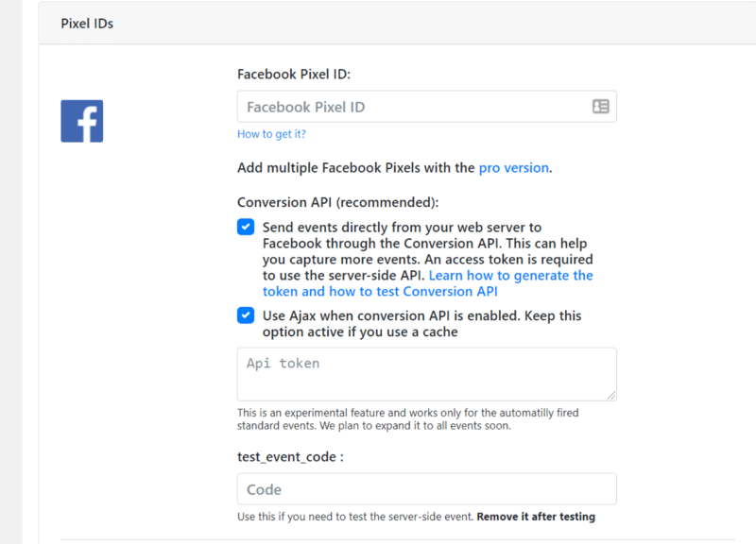Click the Pixel IDs section header

[x=87, y=24]
